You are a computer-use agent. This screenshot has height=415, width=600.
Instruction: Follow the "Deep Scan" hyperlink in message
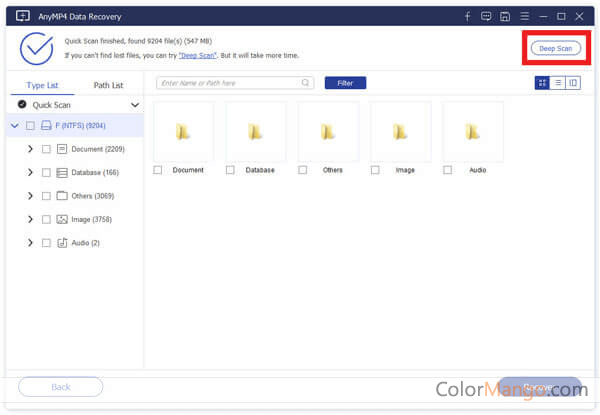[198, 55]
